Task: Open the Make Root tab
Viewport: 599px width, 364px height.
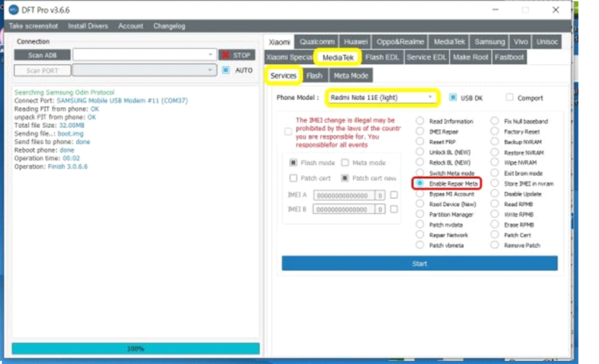Action: click(470, 57)
